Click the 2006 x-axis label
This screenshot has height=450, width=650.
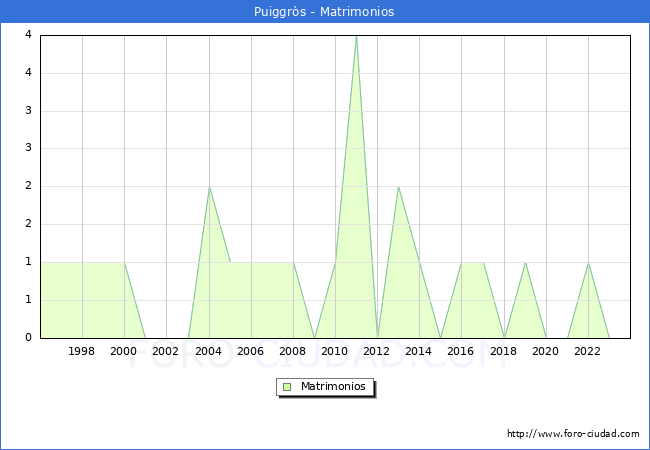click(250, 351)
